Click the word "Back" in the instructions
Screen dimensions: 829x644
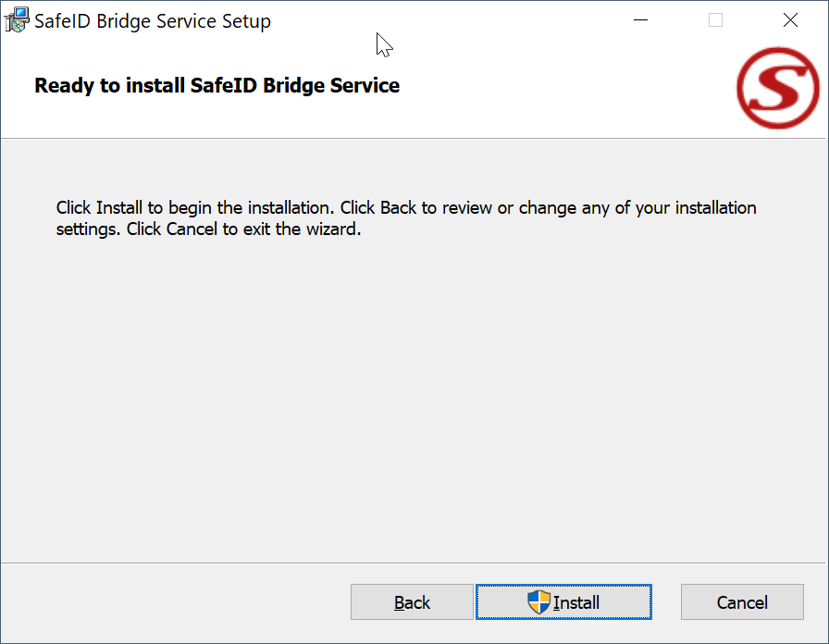pos(399,207)
